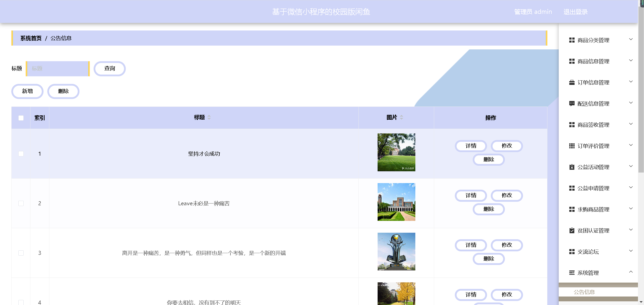Open the 交流论坛 menu item

[x=588, y=252]
